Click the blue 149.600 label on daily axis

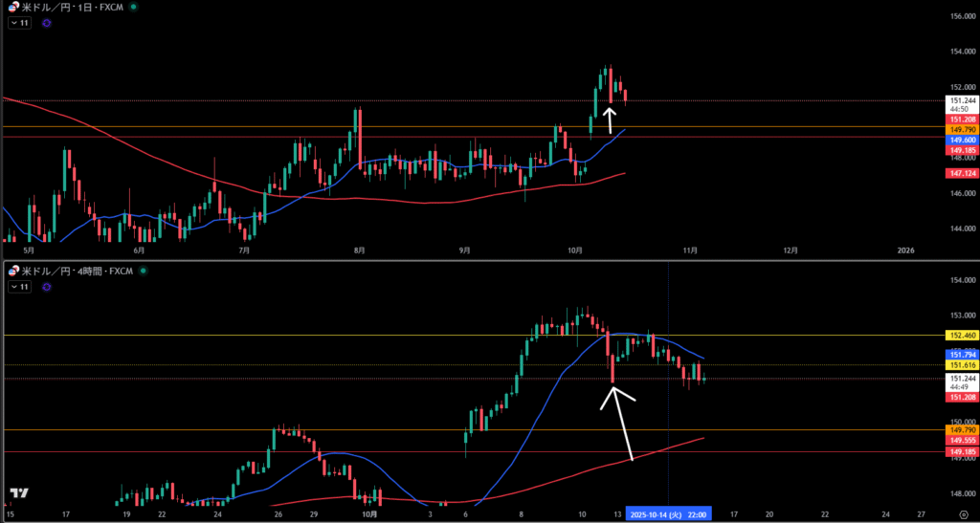point(961,140)
